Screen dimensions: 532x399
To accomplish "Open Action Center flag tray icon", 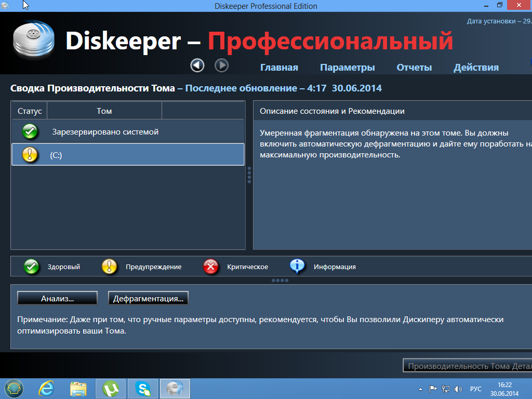I will (x=433, y=389).
